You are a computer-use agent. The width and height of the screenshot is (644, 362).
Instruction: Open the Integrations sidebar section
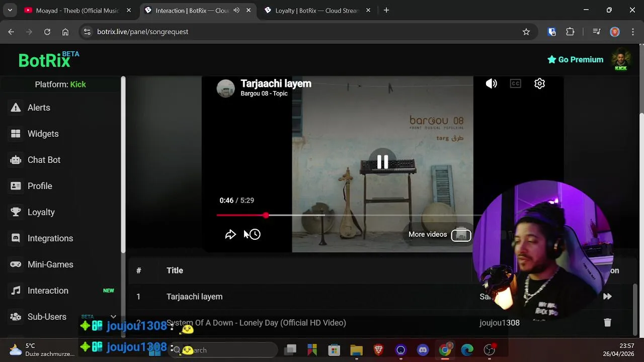(x=50, y=238)
